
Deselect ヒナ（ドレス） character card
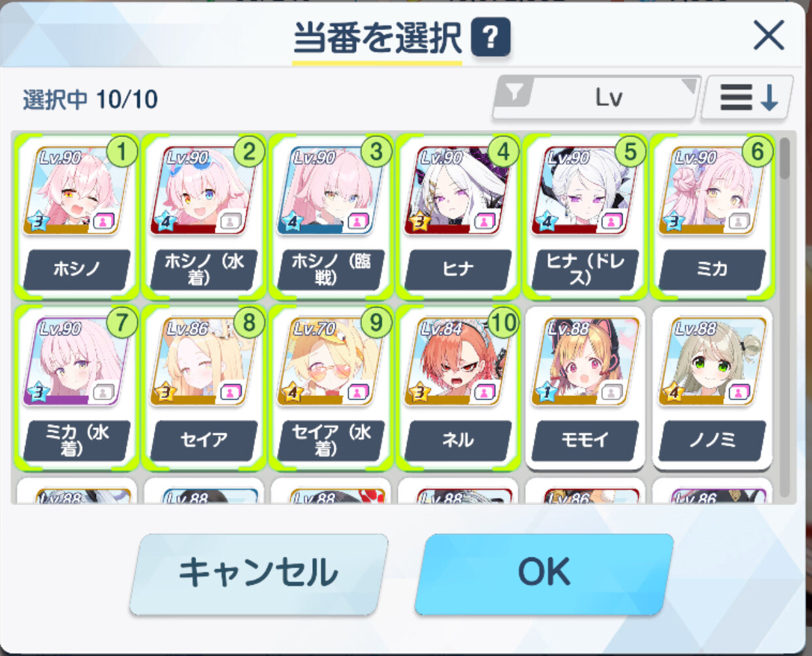pos(585,217)
